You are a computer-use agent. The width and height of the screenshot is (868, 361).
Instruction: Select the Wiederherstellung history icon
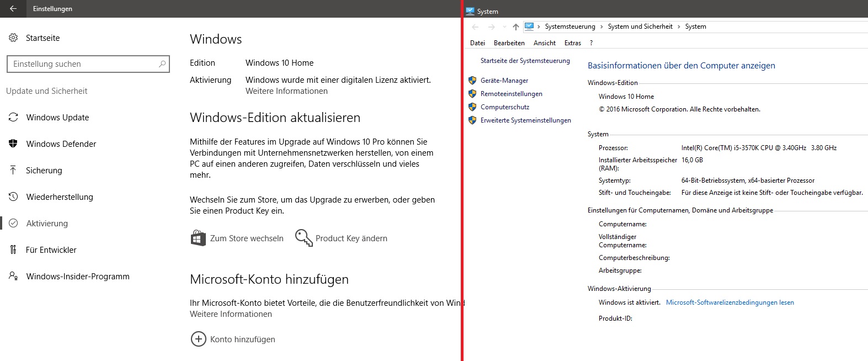(13, 197)
